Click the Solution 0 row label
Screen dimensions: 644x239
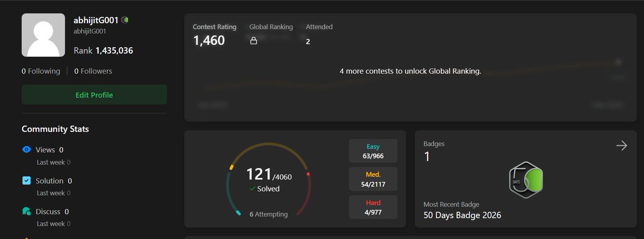(54, 181)
